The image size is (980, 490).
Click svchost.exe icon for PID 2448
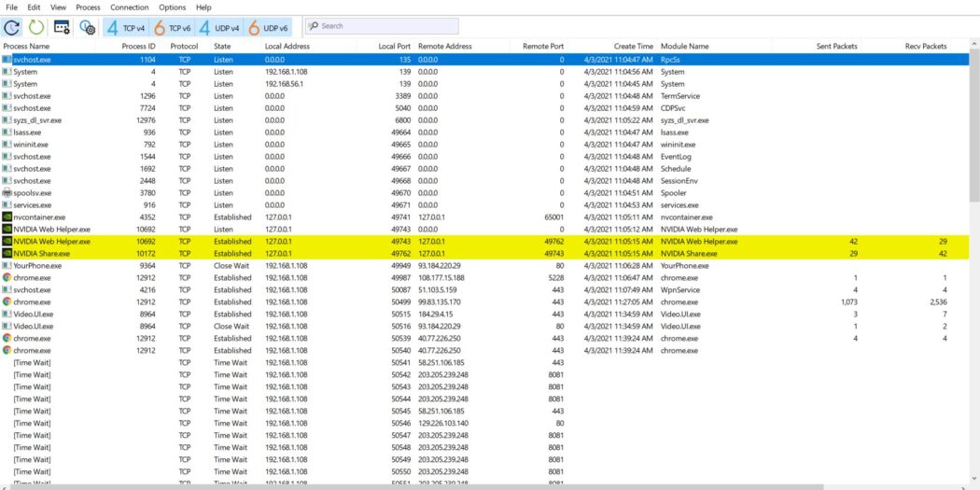coord(7,181)
